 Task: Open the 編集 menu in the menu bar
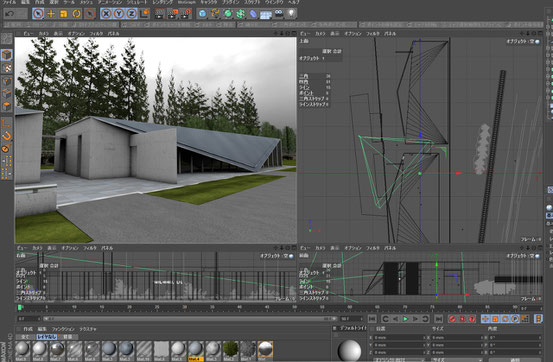(25, 2)
